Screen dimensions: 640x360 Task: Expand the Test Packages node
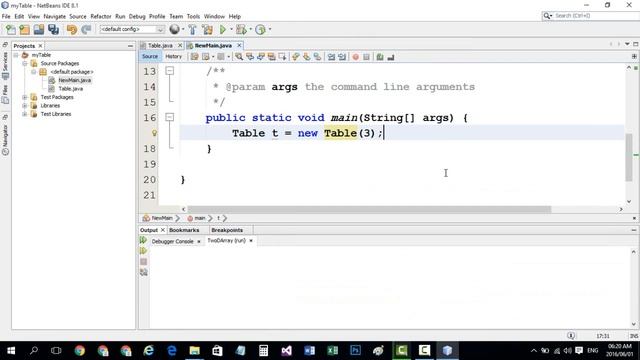(x=25, y=97)
